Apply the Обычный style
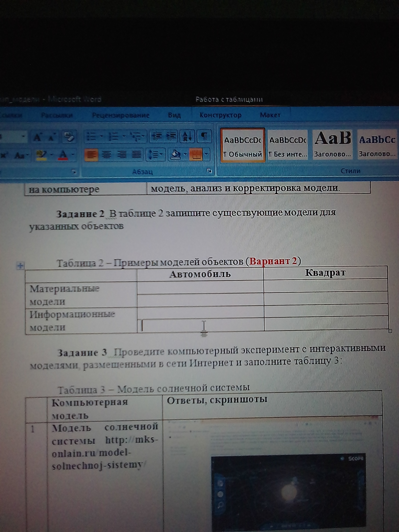The image size is (399, 532). click(x=243, y=144)
